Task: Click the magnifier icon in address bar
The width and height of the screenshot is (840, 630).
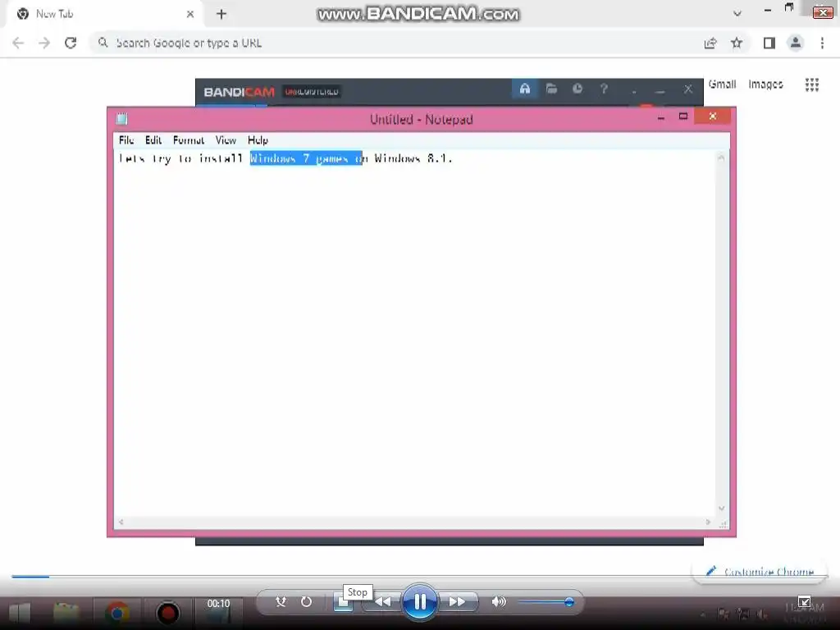Action: coord(103,43)
